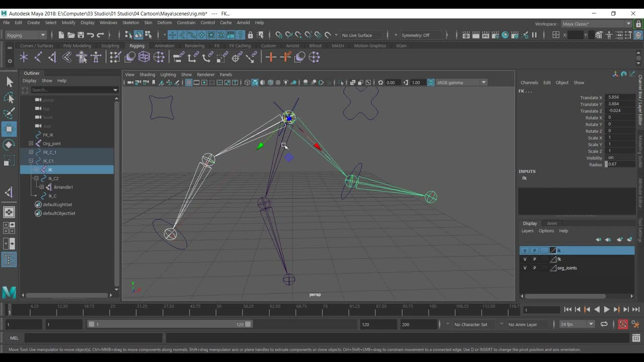Collapse the IK_C1 node in Outliner
This screenshot has height=362, width=644.
click(31, 161)
